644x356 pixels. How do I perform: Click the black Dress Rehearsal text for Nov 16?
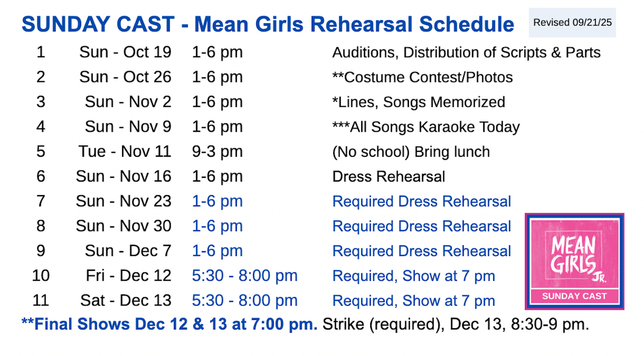tap(389, 177)
